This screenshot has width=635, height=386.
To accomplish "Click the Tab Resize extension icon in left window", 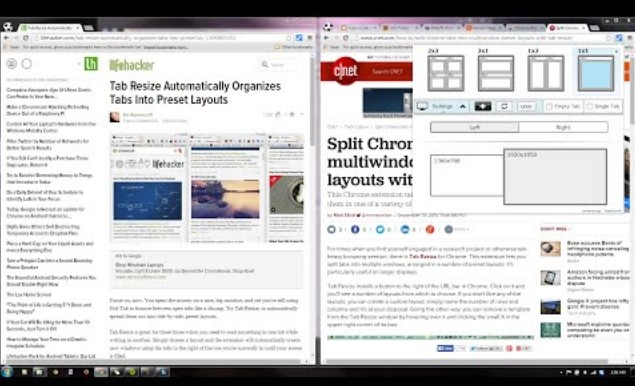I will pos(299,38).
